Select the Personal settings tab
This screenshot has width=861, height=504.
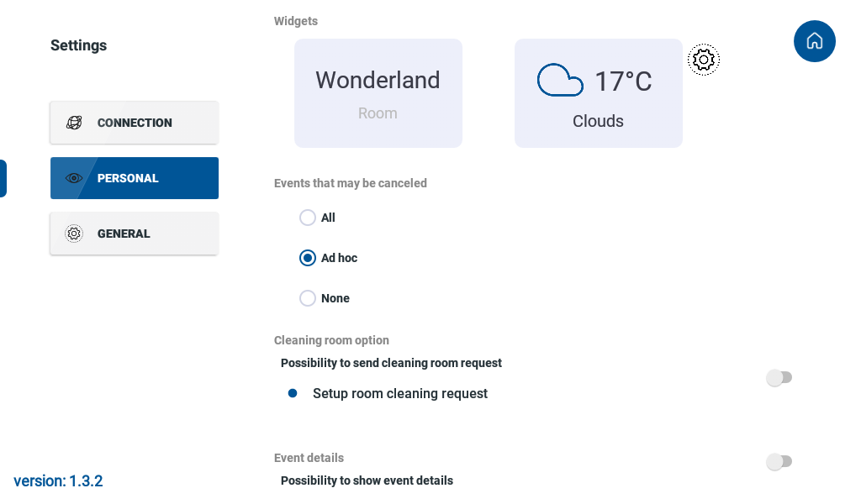(x=135, y=178)
